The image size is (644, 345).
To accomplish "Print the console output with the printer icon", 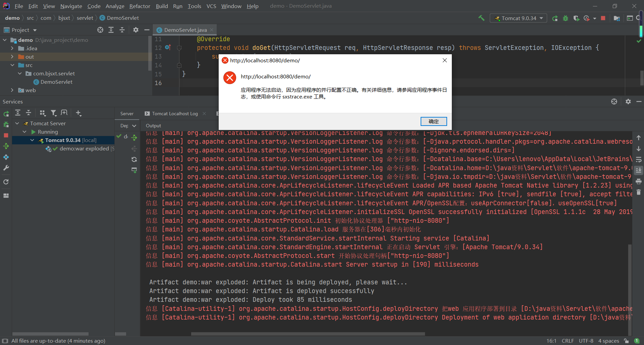I will click(639, 181).
